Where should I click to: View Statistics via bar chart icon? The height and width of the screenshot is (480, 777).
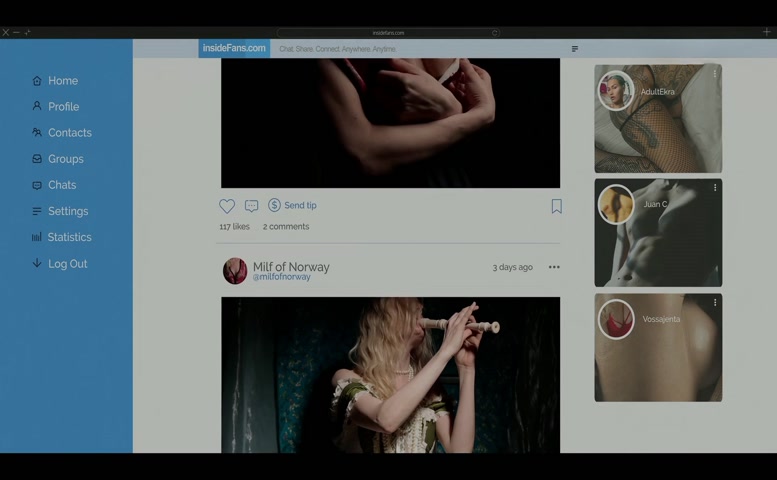point(37,237)
